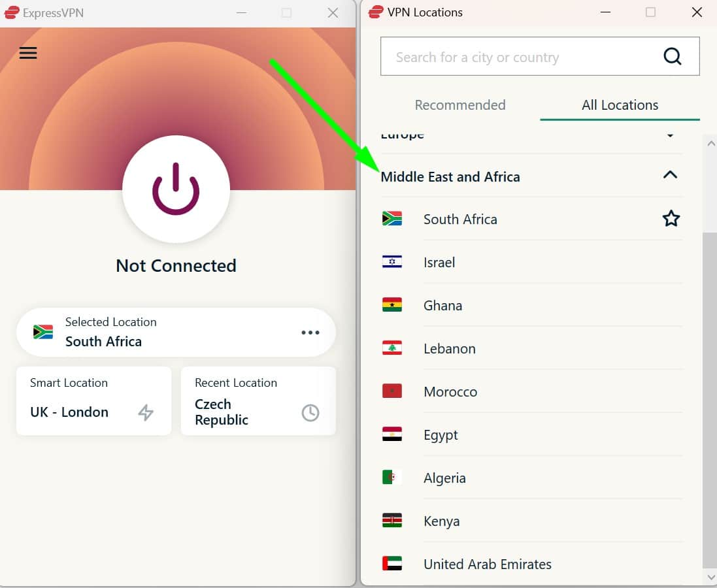Image resolution: width=717 pixels, height=588 pixels.
Task: Close the VPN Locations window
Action: (697, 12)
